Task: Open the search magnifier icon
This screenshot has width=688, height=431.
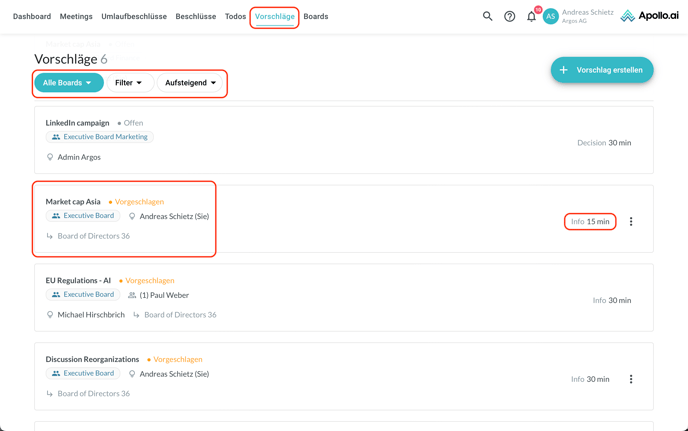Action: click(488, 16)
